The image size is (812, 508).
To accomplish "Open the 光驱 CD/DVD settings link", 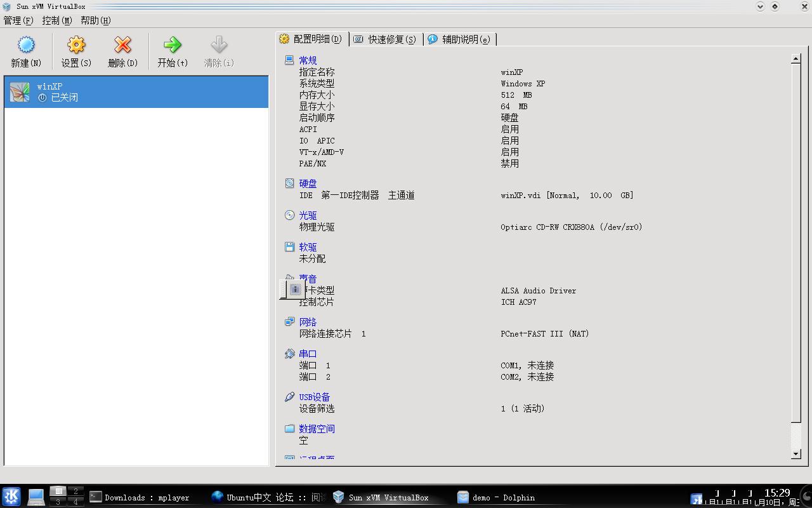I will [x=308, y=215].
